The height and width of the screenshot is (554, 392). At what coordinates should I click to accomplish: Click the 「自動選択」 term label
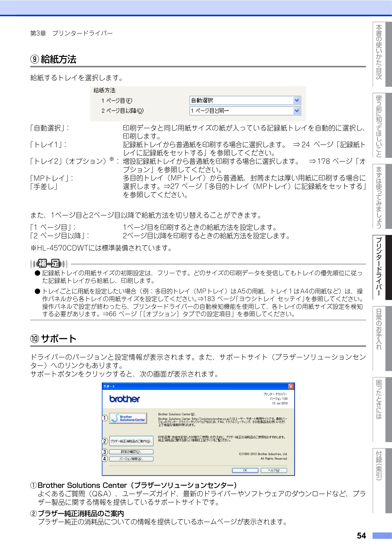point(49,128)
